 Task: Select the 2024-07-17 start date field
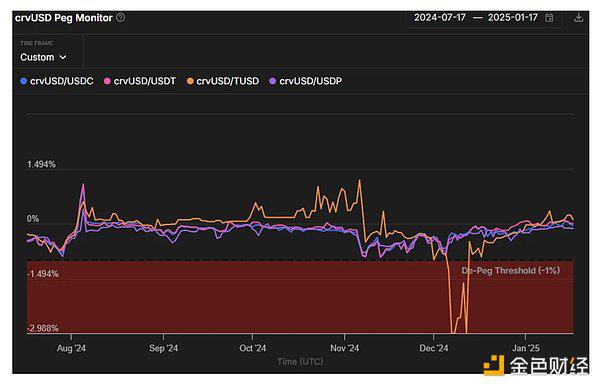click(x=440, y=18)
